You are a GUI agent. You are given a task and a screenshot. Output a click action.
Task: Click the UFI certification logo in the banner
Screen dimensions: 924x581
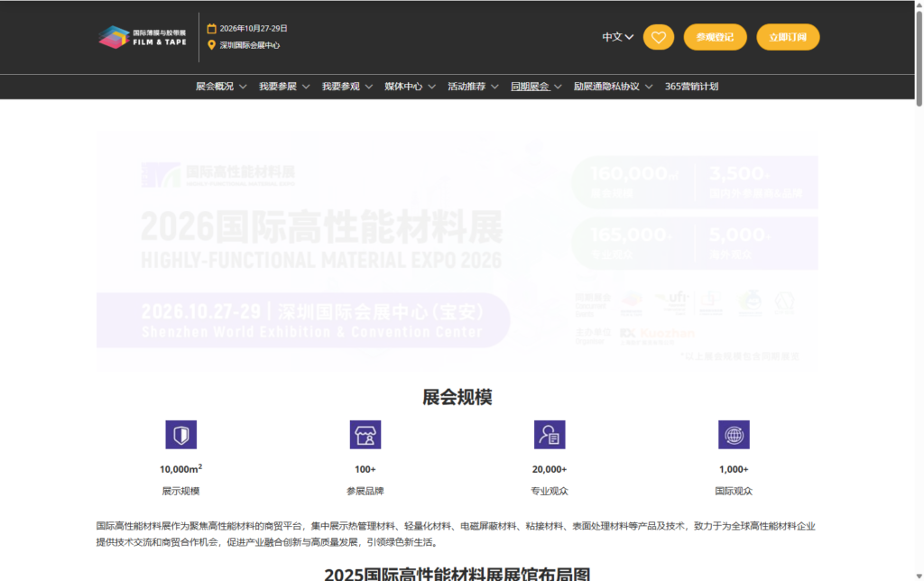672,302
